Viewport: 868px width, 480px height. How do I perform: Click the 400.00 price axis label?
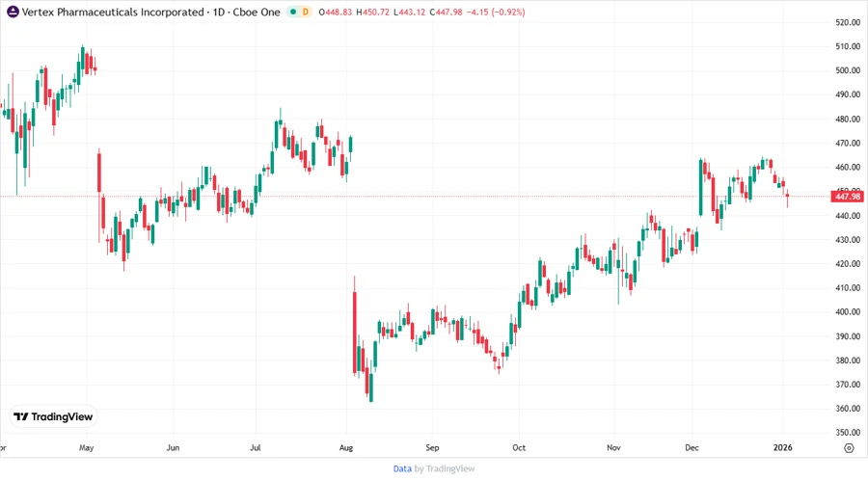848,312
